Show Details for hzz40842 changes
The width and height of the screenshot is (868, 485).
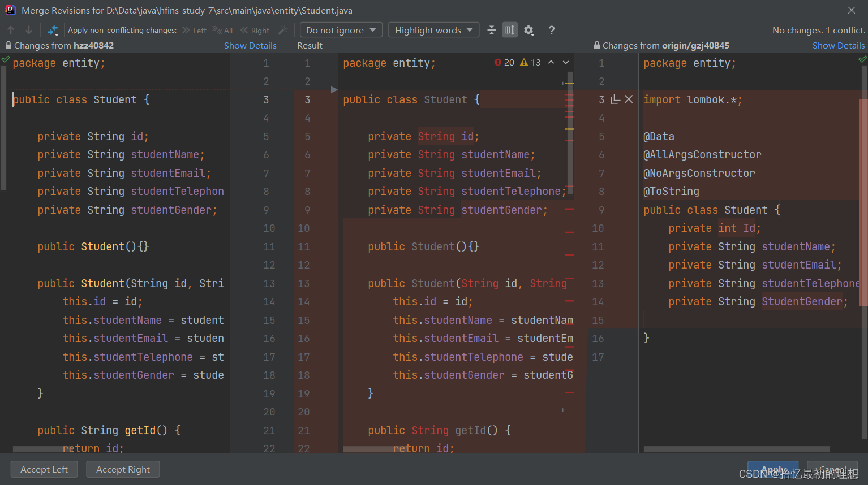(250, 45)
